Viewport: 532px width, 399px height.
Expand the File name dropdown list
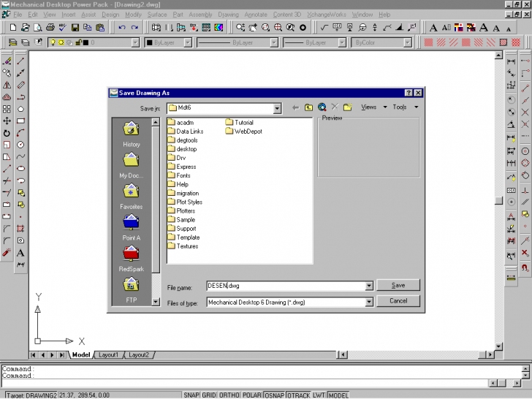pos(369,286)
